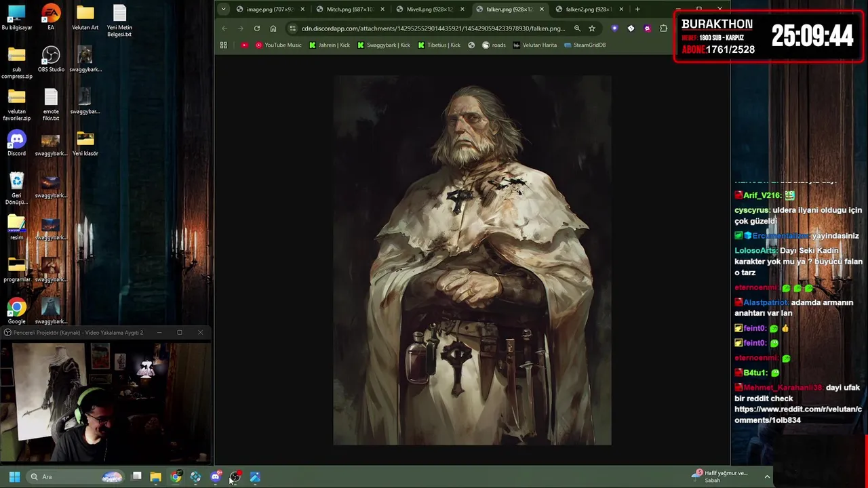The image size is (868, 488).
Task: Open Velutan Harita bookmark
Action: coord(535,45)
